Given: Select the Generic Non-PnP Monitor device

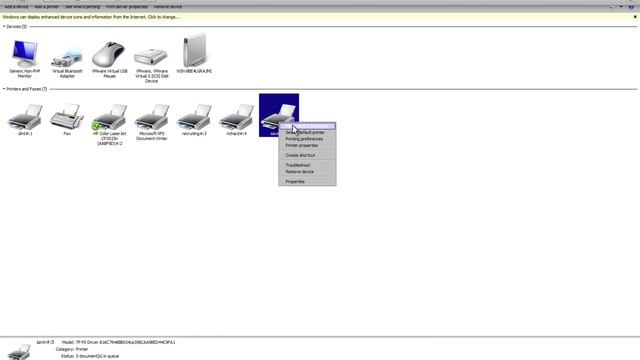Looking at the screenshot, I should click(x=24, y=58).
